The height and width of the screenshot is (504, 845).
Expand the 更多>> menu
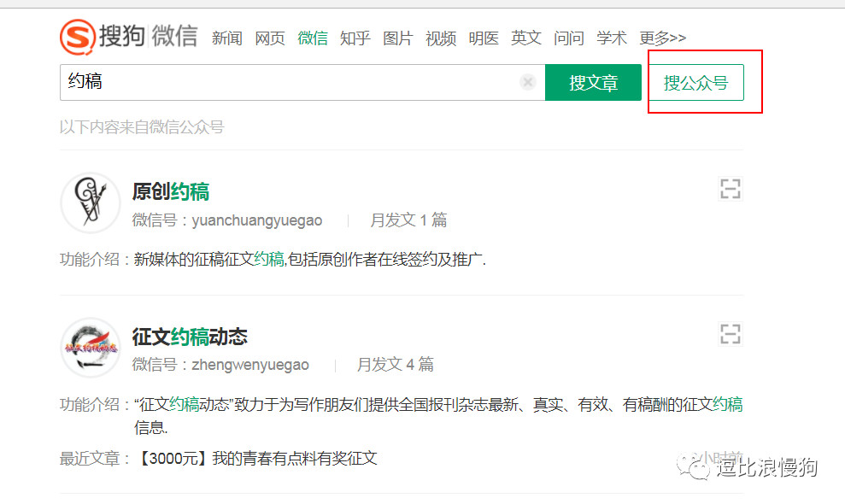(663, 38)
